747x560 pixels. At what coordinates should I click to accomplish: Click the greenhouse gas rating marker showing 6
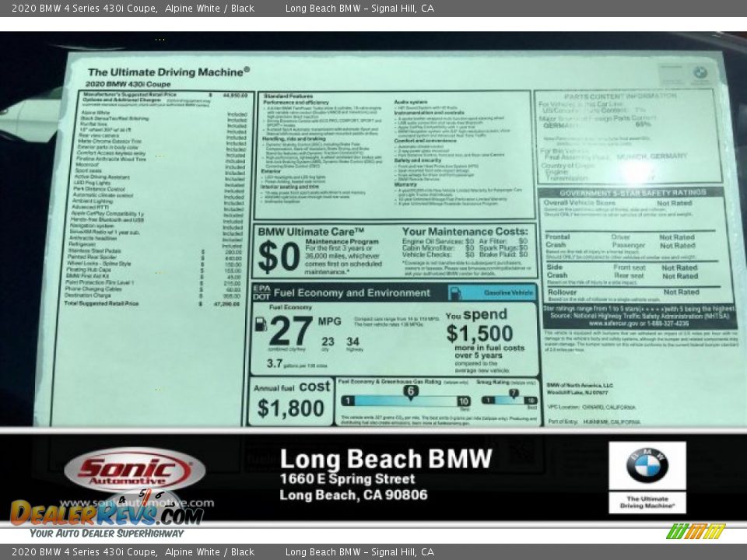[410, 392]
